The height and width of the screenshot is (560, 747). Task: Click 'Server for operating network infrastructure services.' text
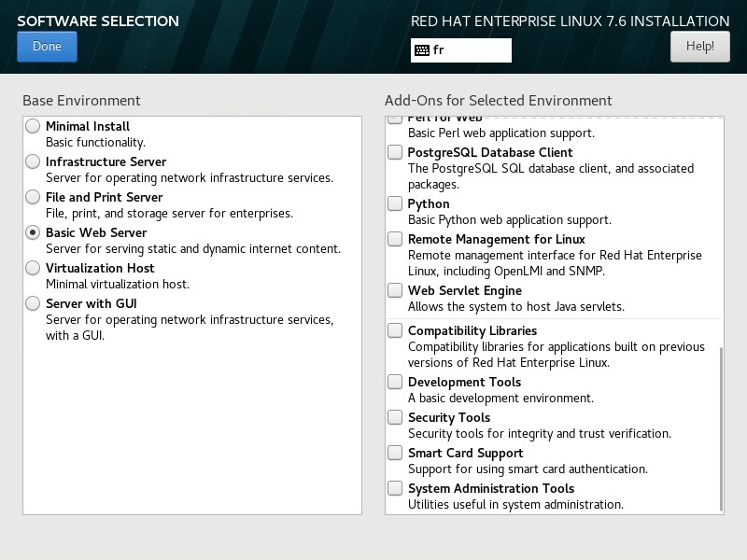(x=190, y=178)
